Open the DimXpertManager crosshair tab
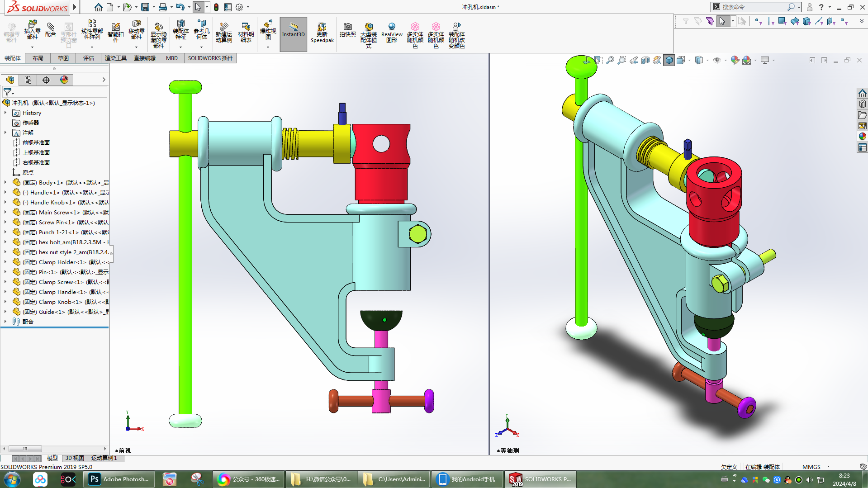Screen dimensions: 868x488 pos(46,80)
